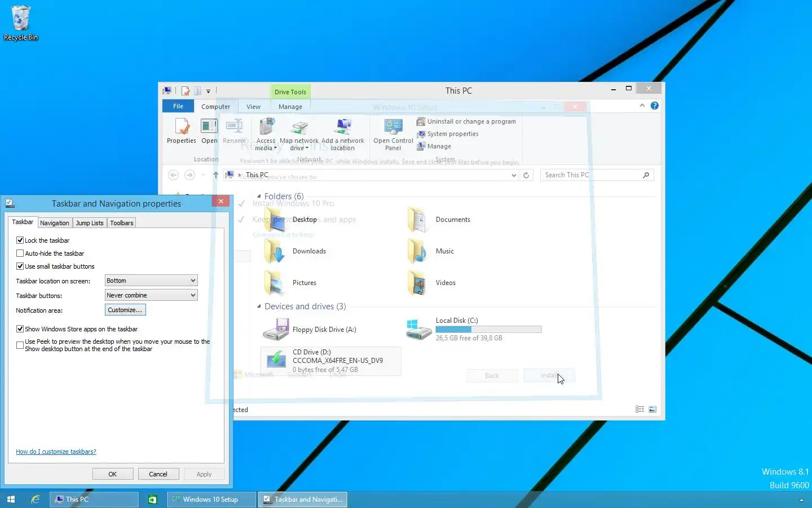
Task: Click Cancel in Taskbar properties dialog
Action: (x=158, y=474)
